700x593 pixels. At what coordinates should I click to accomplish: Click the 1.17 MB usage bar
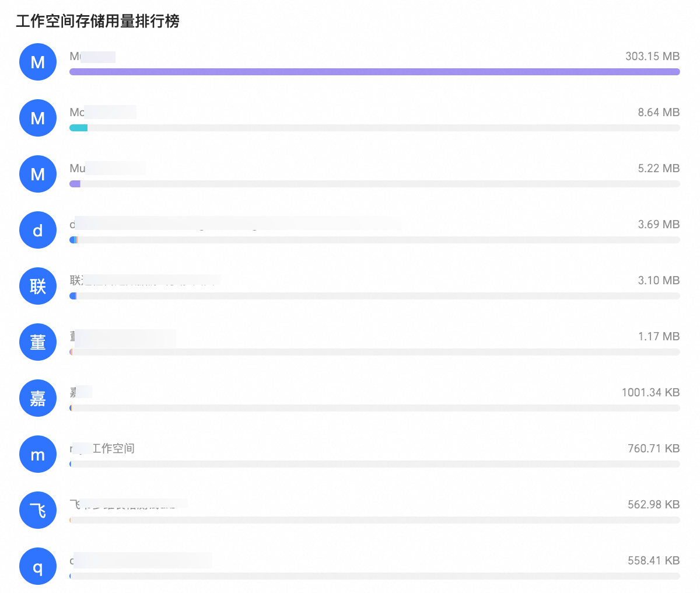[374, 352]
